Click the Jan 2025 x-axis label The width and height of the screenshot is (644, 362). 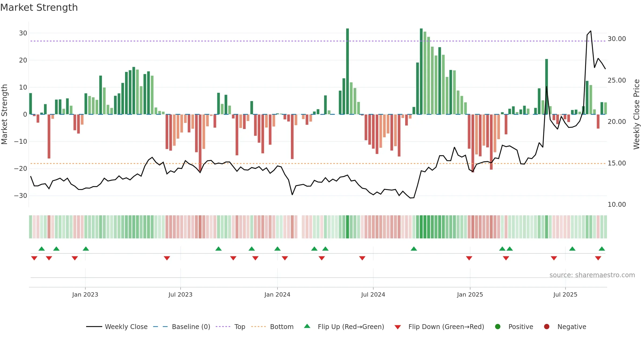click(x=470, y=294)
